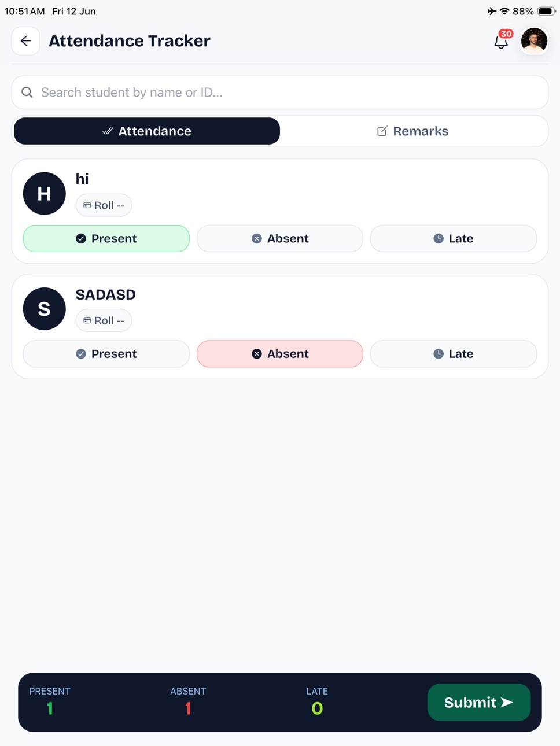The width and height of the screenshot is (560, 746).
Task: Click the H avatar circle for hi
Action: pos(44,194)
